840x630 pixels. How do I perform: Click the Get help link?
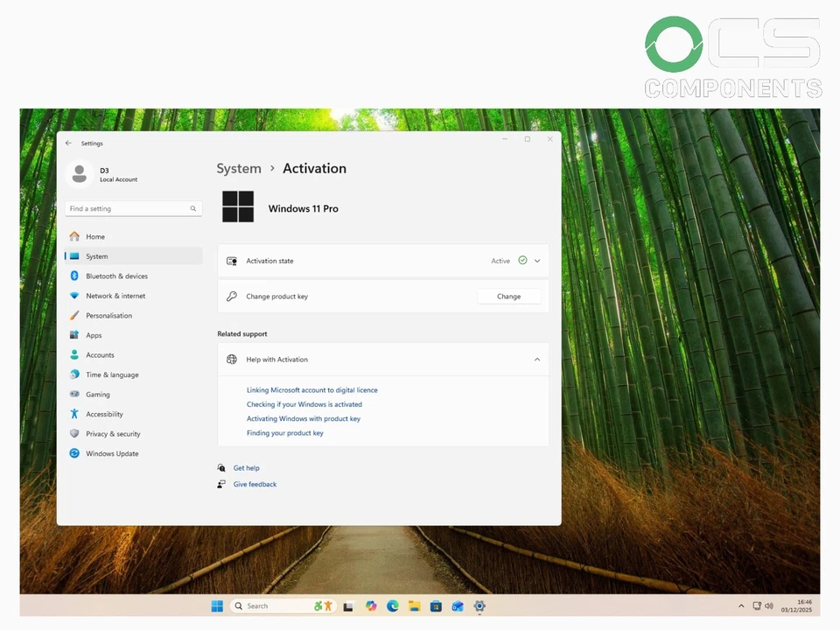[247, 467]
